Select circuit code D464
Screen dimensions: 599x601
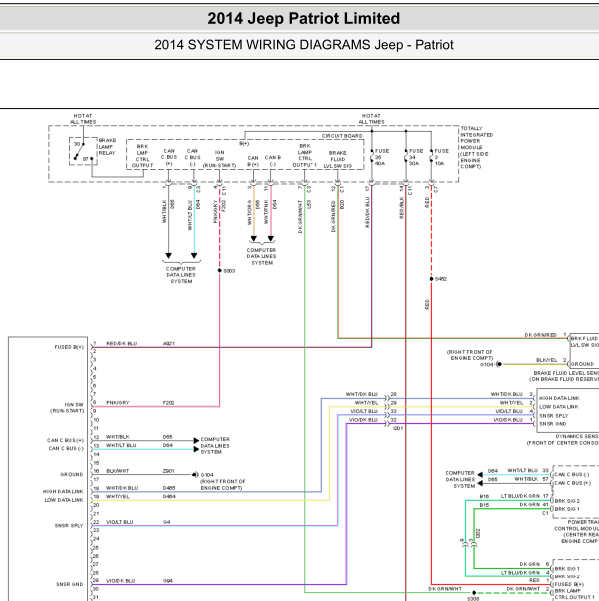click(x=169, y=496)
